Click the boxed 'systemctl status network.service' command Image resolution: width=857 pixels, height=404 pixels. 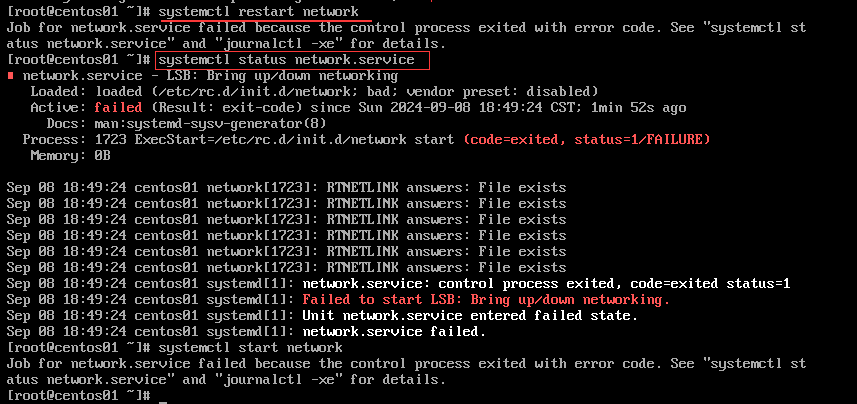click(x=293, y=60)
